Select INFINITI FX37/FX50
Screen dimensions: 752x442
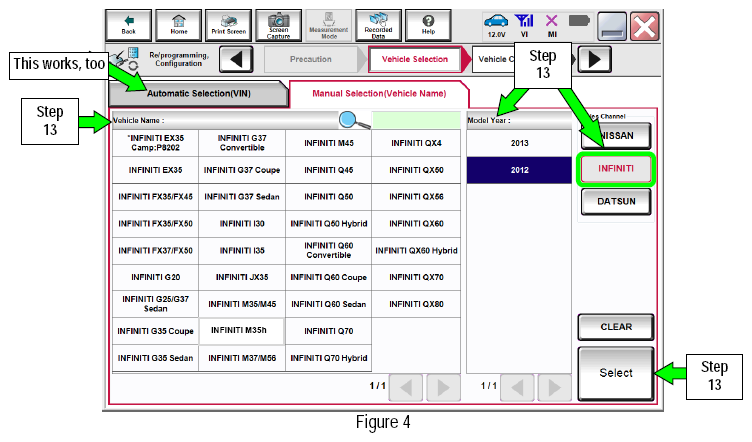[x=155, y=251]
